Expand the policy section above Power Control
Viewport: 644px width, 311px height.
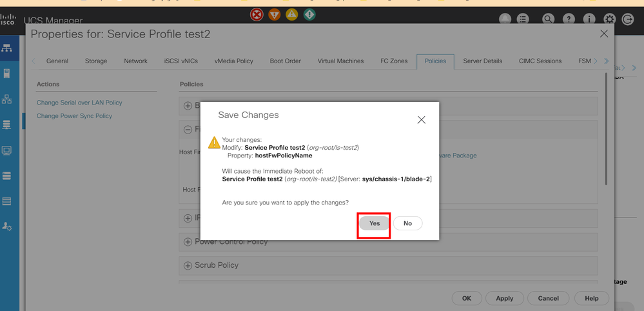point(188,218)
